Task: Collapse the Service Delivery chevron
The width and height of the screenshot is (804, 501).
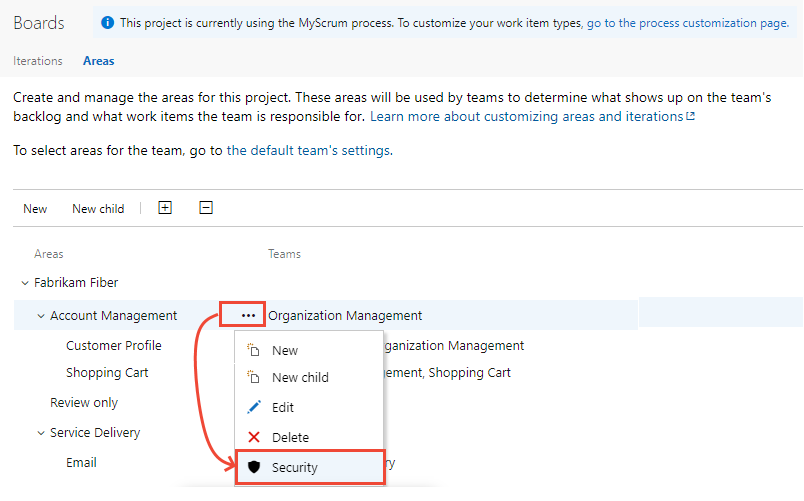Action: (x=41, y=433)
